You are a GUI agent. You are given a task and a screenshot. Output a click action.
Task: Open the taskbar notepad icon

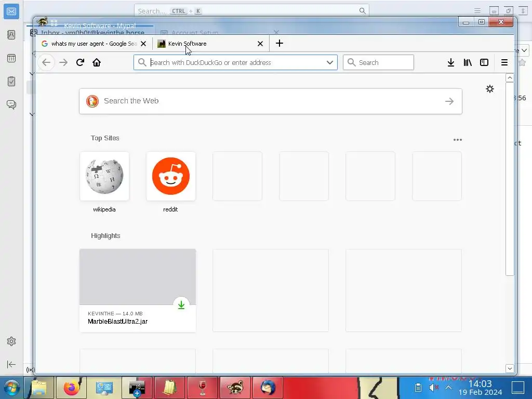pyautogui.click(x=169, y=388)
